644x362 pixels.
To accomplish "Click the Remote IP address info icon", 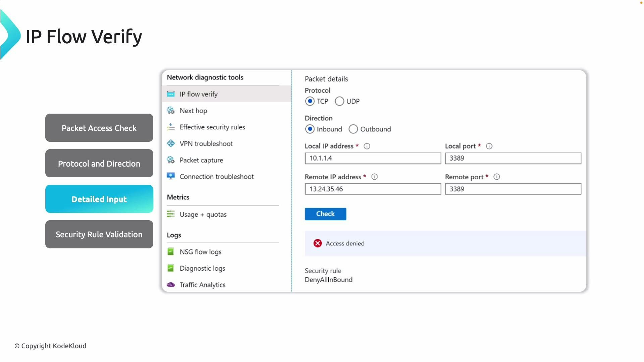I will [x=374, y=177].
